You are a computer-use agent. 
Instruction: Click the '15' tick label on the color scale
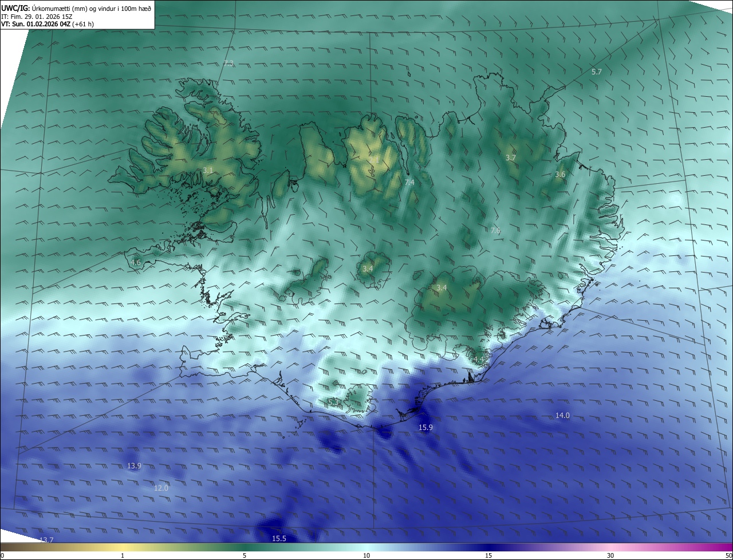[488, 555]
